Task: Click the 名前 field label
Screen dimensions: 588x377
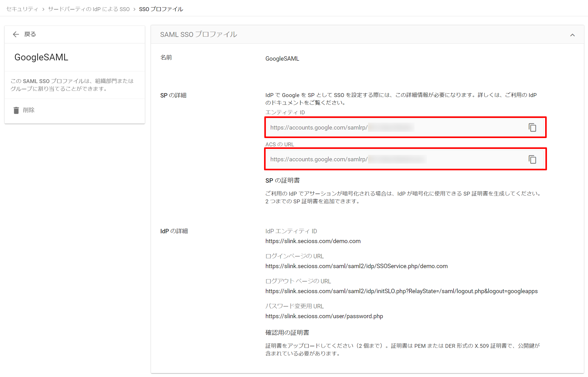Action: tap(166, 57)
